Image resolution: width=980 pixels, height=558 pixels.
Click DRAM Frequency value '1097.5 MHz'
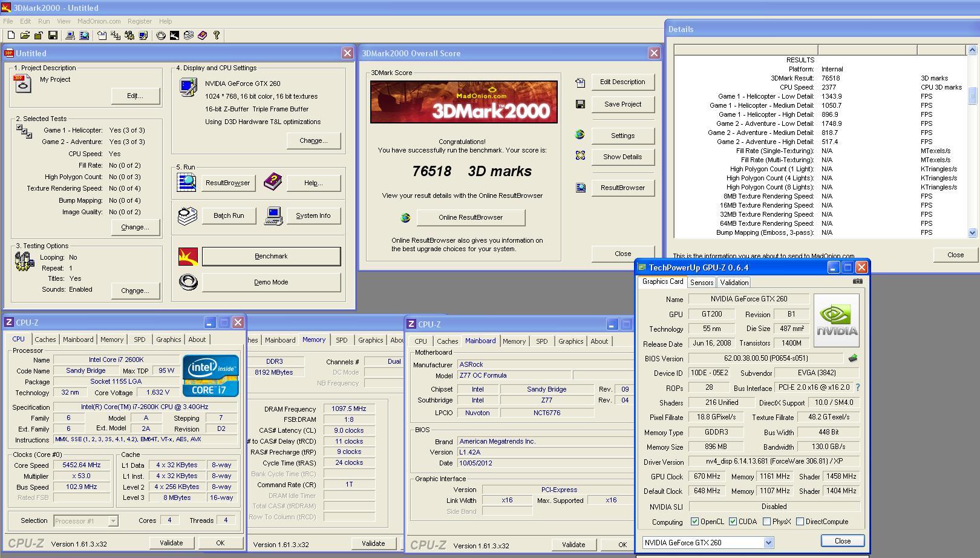pyautogui.click(x=349, y=409)
